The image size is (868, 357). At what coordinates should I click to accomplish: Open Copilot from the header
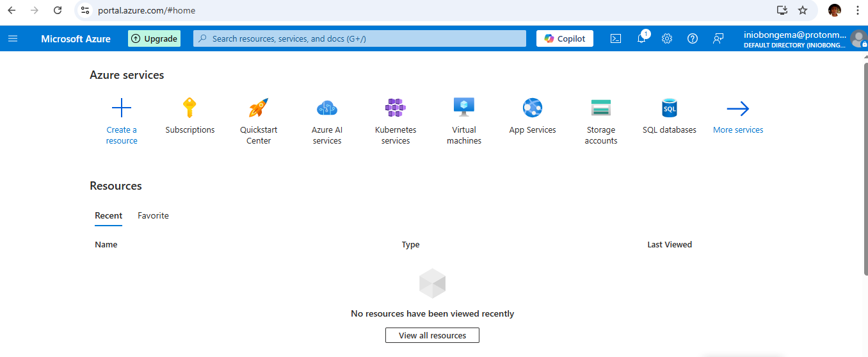(565, 38)
